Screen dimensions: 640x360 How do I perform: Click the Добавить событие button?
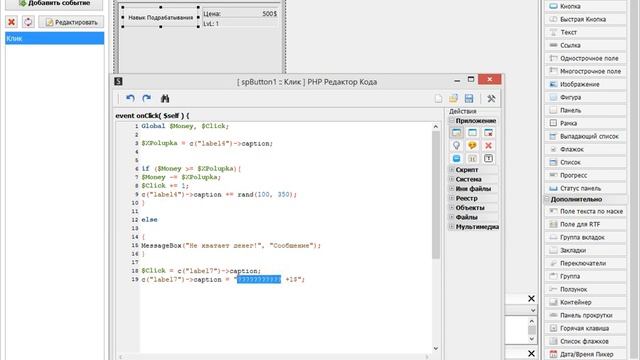54,4
